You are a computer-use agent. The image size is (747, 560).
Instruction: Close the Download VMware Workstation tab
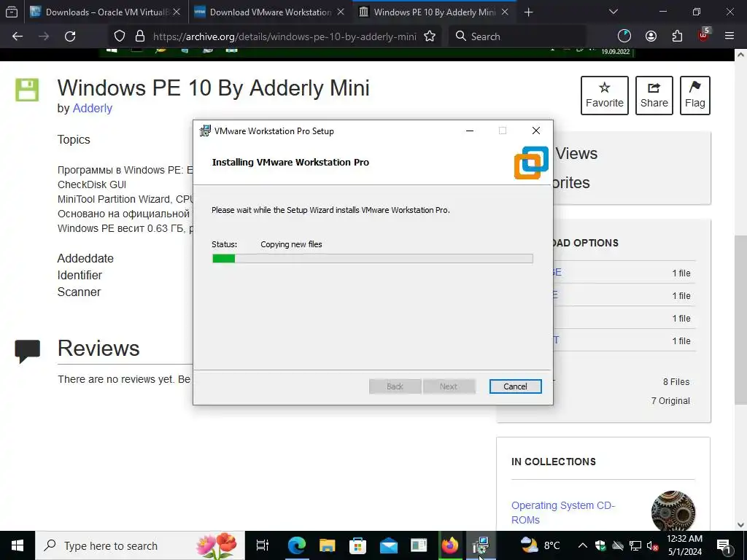click(x=341, y=12)
